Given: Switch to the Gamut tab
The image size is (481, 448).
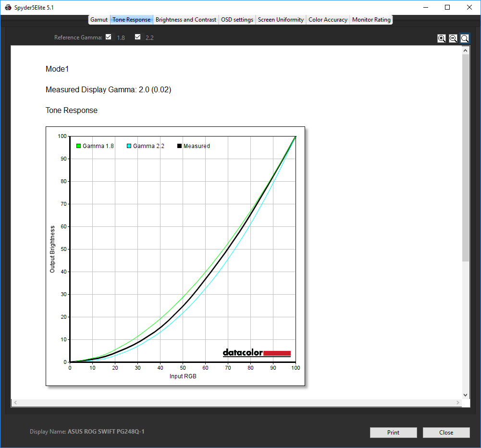Looking at the screenshot, I should (x=99, y=20).
